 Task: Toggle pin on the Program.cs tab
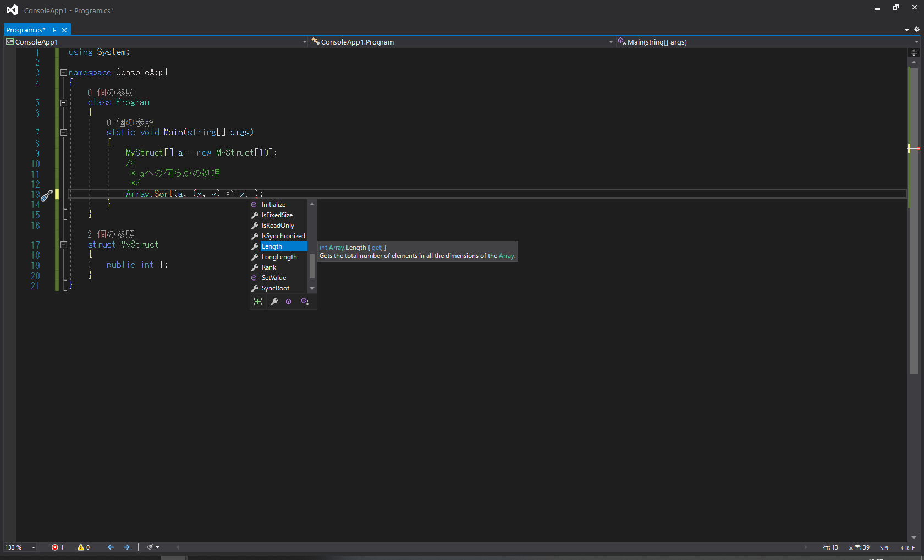[x=54, y=30]
